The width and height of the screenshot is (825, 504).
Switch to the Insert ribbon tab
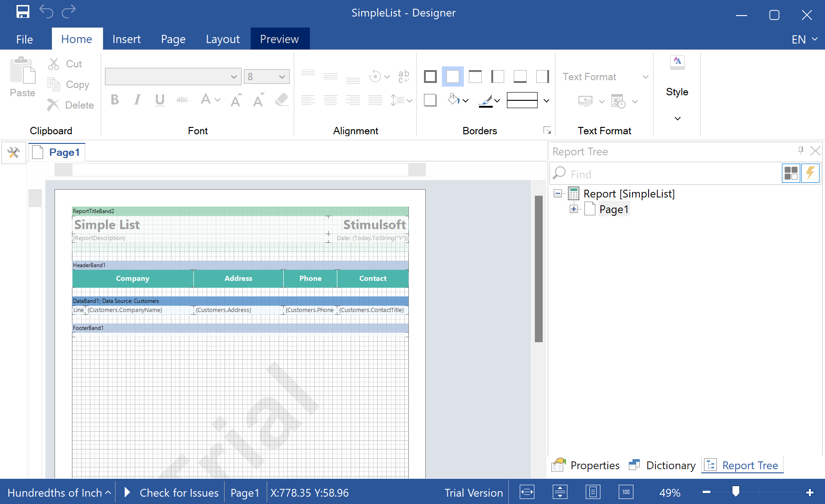pyautogui.click(x=126, y=39)
